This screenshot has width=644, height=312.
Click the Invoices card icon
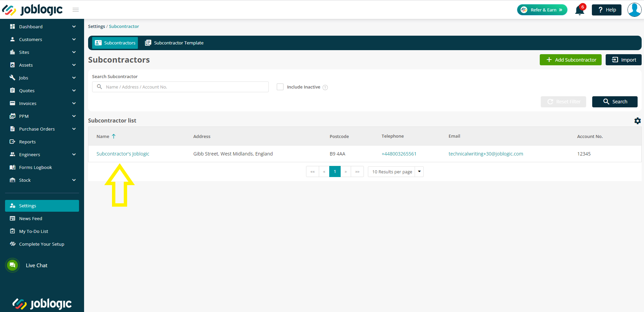12,103
